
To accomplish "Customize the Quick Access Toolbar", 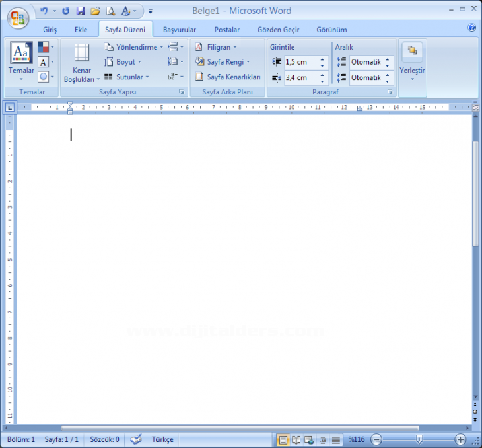I will (x=151, y=11).
